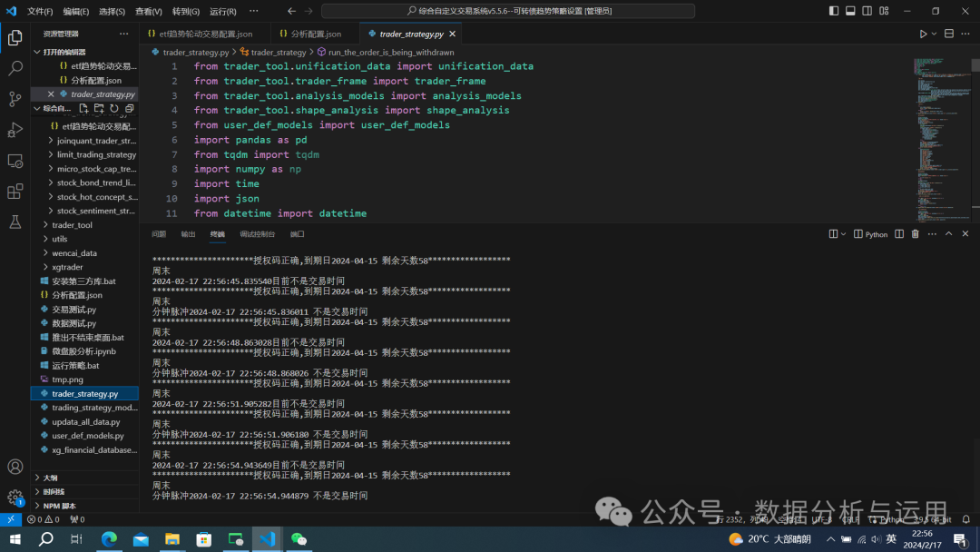Switch to etf趋势轮动交易配置.json tab
980x552 pixels.
point(205,34)
